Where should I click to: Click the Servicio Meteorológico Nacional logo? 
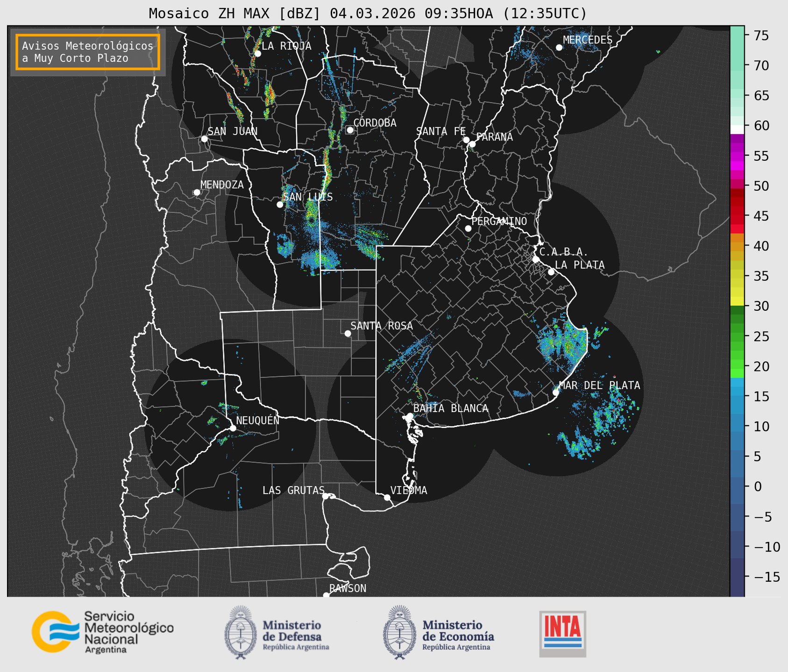[103, 632]
